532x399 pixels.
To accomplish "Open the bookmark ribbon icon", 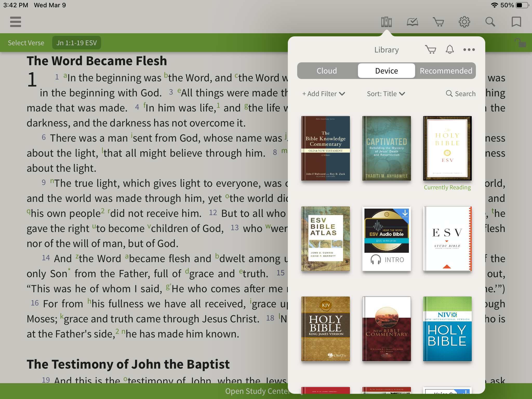I will pyautogui.click(x=516, y=22).
